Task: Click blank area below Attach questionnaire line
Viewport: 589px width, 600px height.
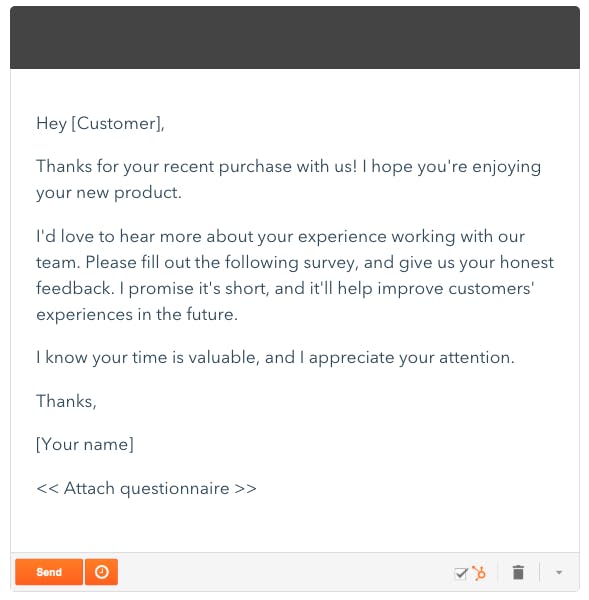Action: pyautogui.click(x=295, y=526)
